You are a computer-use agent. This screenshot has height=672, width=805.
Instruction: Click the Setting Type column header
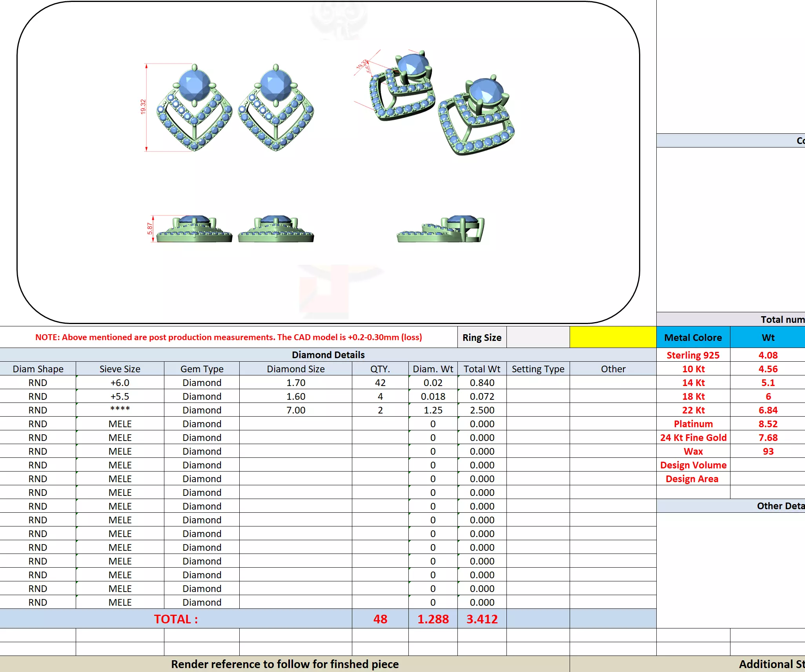(537, 369)
